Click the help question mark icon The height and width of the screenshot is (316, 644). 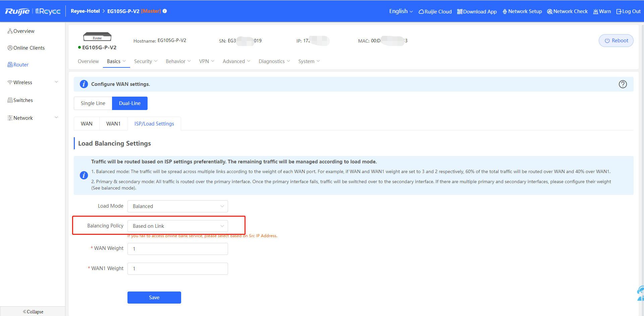click(623, 84)
